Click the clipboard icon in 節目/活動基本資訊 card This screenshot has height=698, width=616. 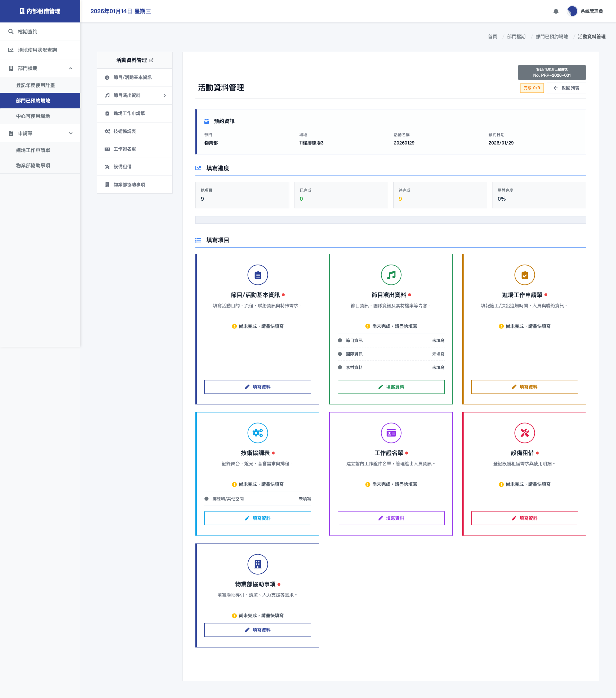(x=257, y=275)
